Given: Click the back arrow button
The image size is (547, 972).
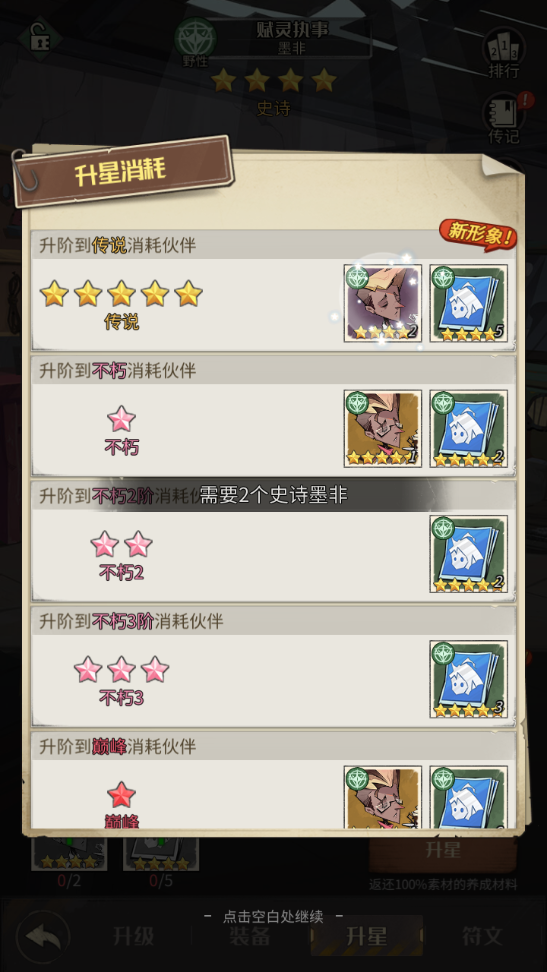Looking at the screenshot, I should click(43, 937).
